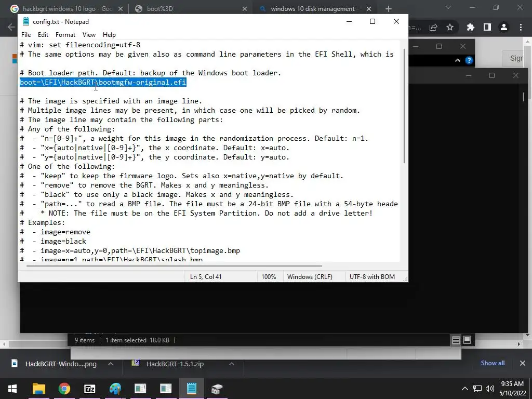Screen dimensions: 532x399
Task: Switch to the boot%3D Chrome tab
Action: coord(159,9)
